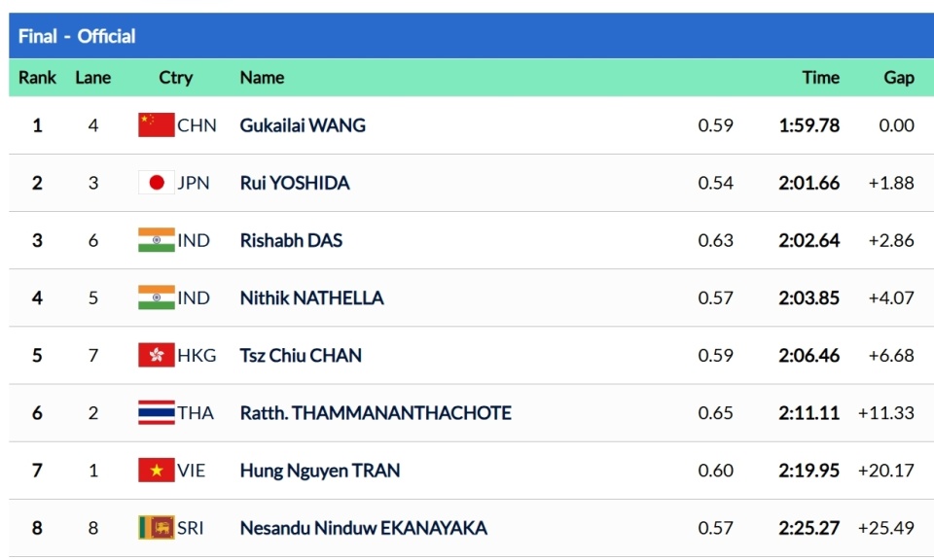Select the Tsz Chiu CHAN name link

[301, 355]
